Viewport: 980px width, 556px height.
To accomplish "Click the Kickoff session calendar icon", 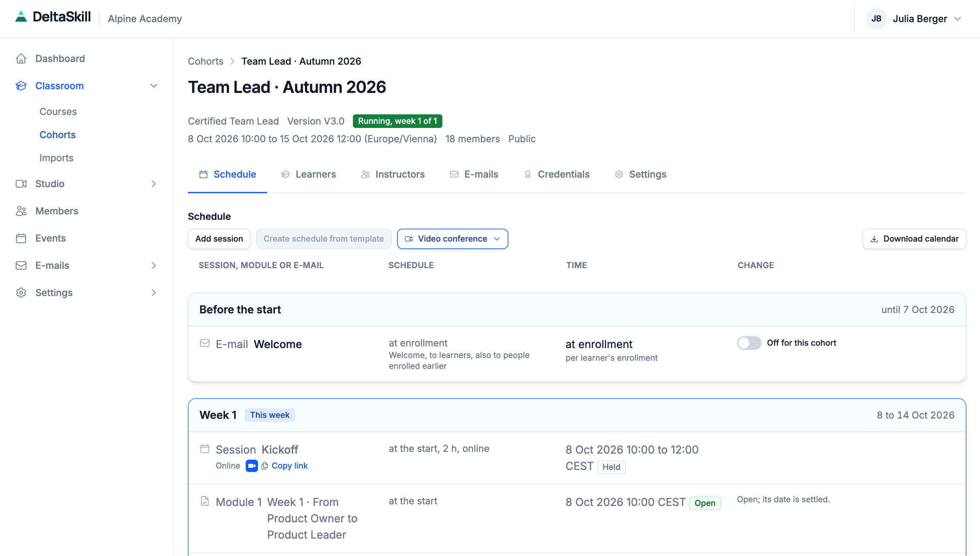I will click(x=205, y=448).
